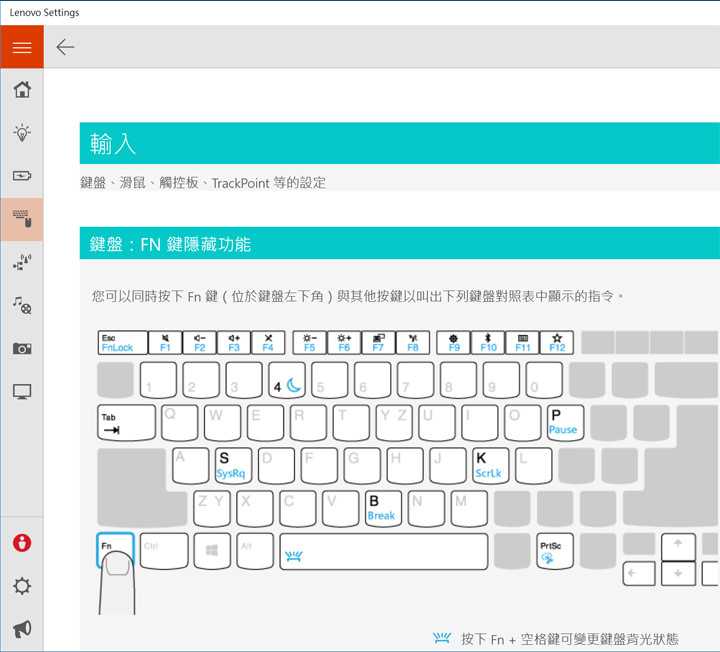Open the gear settings icon in sidebar
The width and height of the screenshot is (720, 652).
[x=21, y=586]
